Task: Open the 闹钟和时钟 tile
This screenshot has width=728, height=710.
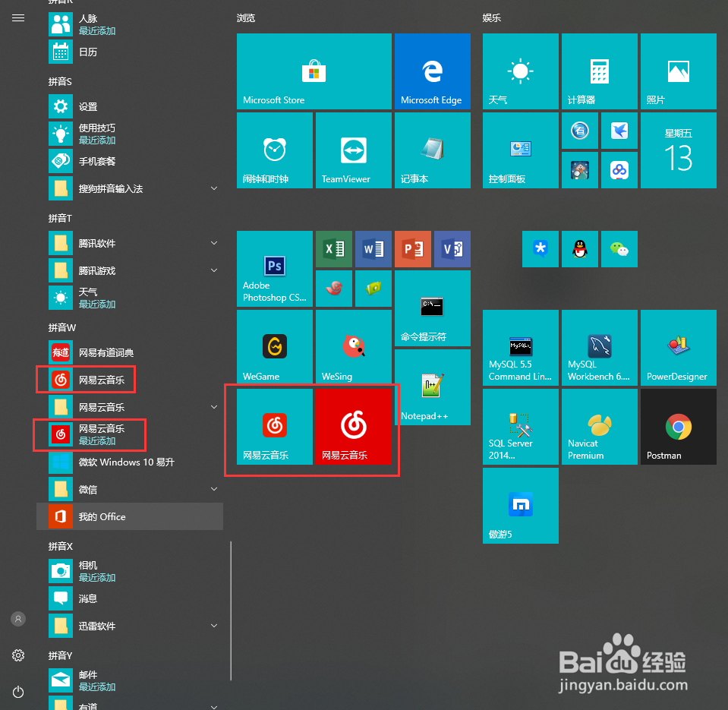Action: pyautogui.click(x=274, y=150)
